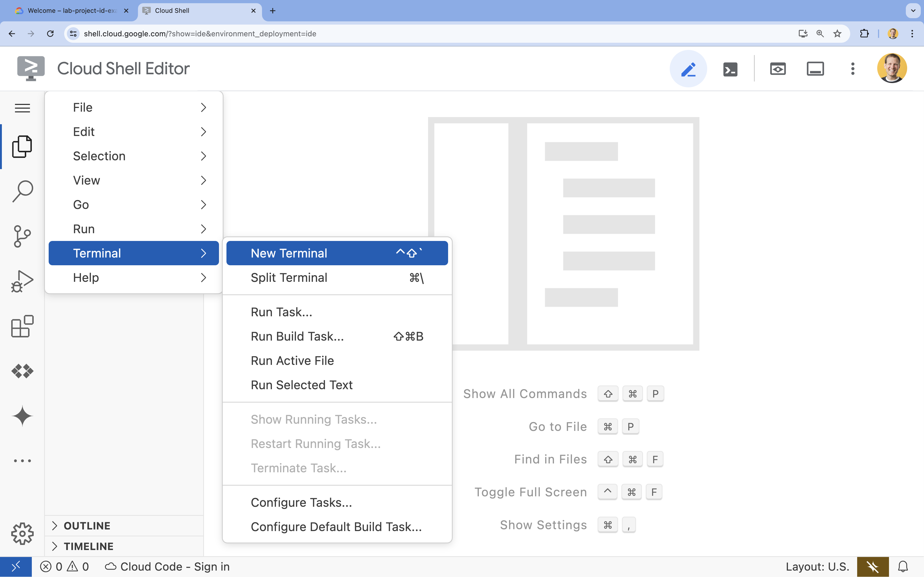This screenshot has width=924, height=577.
Task: Open Source Control sidebar icon
Action: click(x=23, y=236)
